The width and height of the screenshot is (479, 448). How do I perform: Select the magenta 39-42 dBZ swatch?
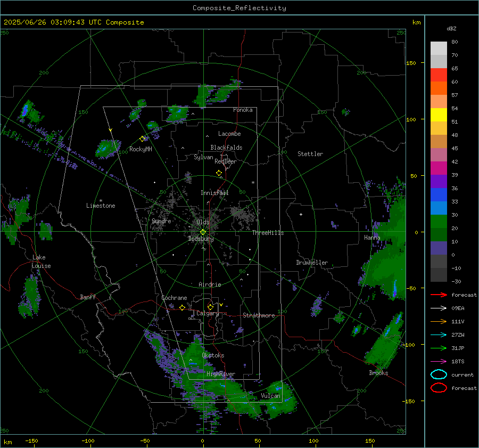tap(439, 168)
